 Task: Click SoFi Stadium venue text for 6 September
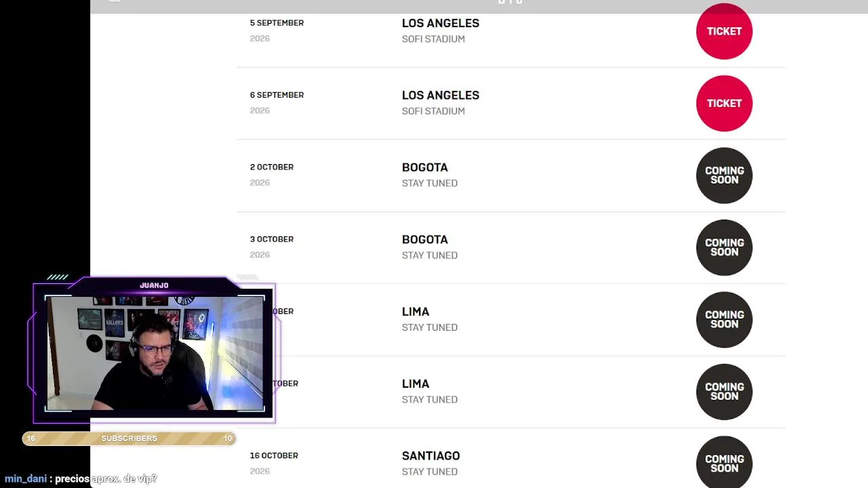click(x=433, y=111)
